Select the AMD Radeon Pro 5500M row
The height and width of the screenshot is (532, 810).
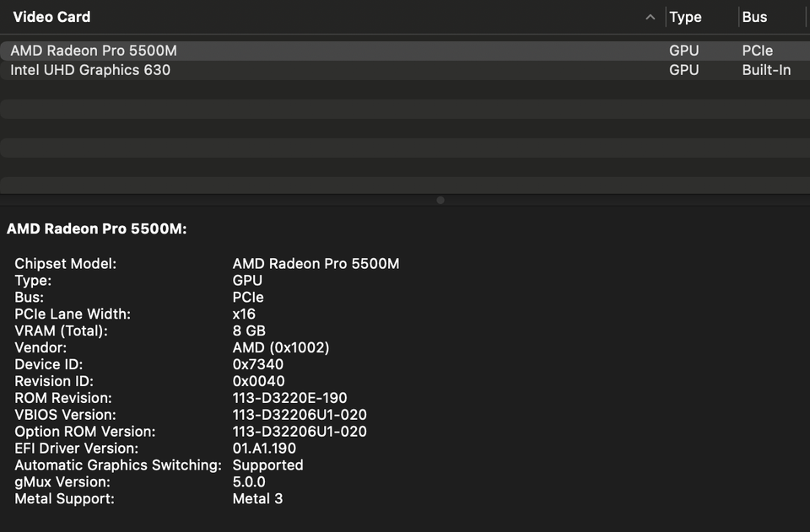(94, 51)
